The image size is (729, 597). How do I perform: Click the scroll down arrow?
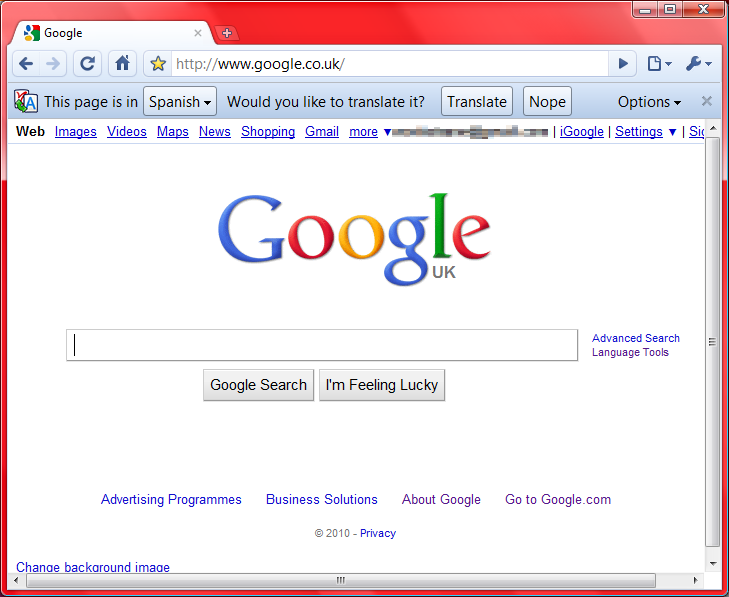coord(713,564)
